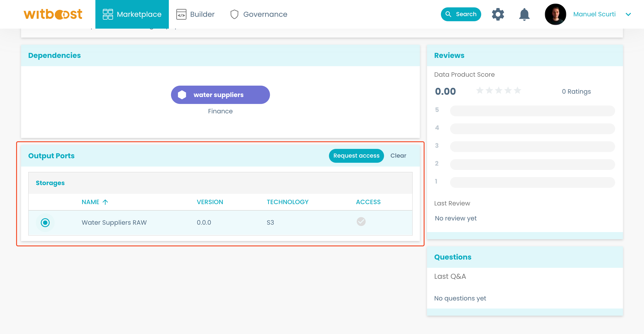Open settings via the gear icon
This screenshot has width=644, height=334.
(498, 14)
